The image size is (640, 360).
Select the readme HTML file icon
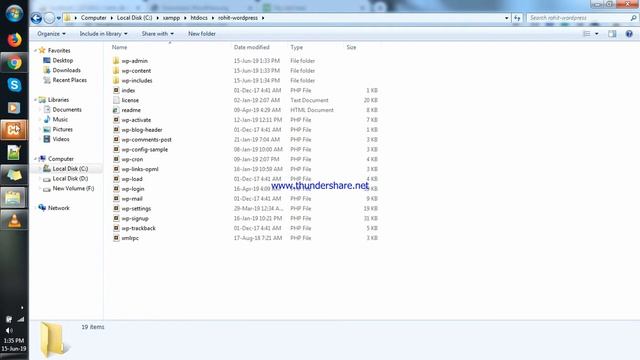click(116, 110)
